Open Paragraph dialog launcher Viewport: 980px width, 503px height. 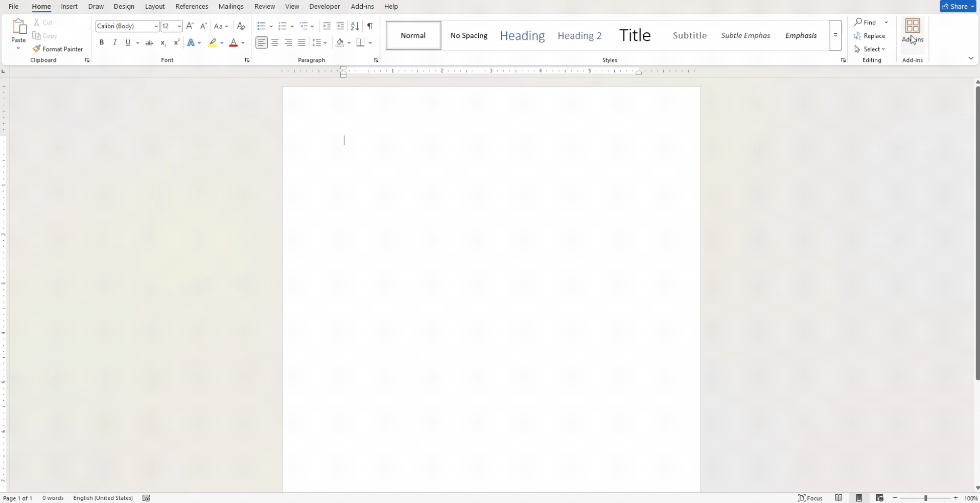(x=376, y=60)
